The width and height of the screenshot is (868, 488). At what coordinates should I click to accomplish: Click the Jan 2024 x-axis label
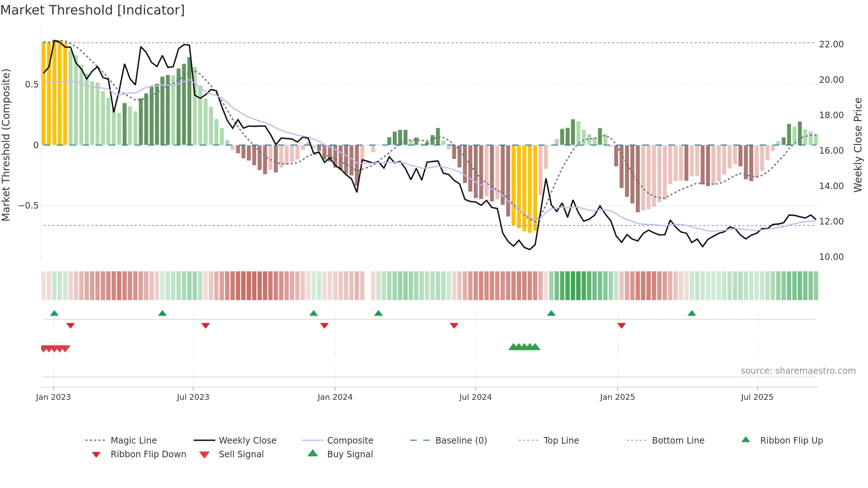click(x=335, y=397)
